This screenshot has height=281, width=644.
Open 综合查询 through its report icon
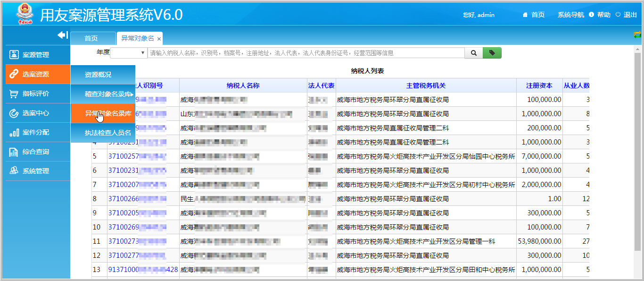coord(14,152)
